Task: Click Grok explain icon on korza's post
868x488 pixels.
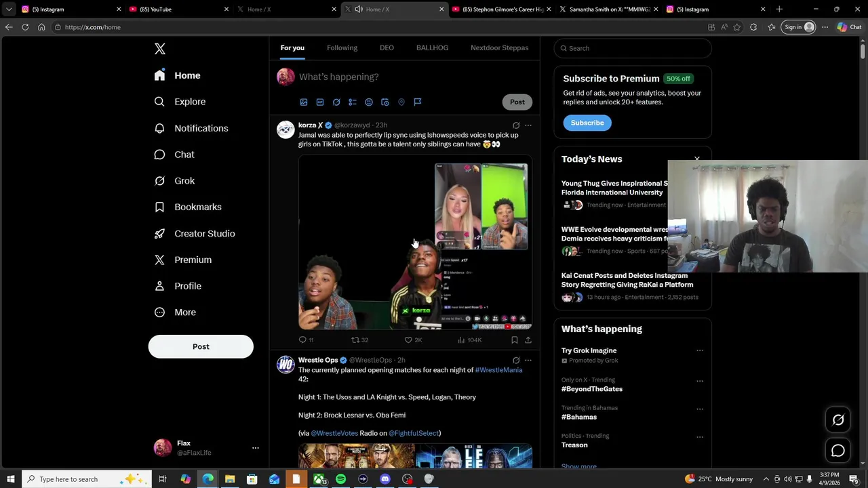Action: (516, 125)
